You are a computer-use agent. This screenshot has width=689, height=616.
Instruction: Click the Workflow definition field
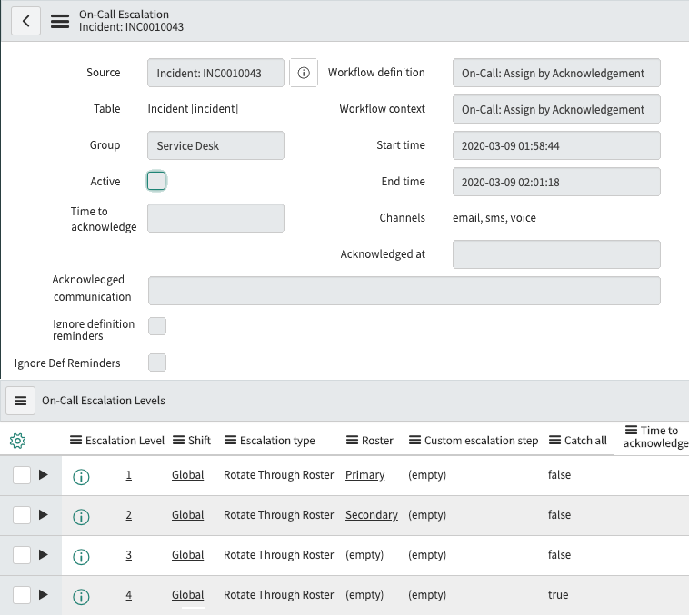[556, 73]
